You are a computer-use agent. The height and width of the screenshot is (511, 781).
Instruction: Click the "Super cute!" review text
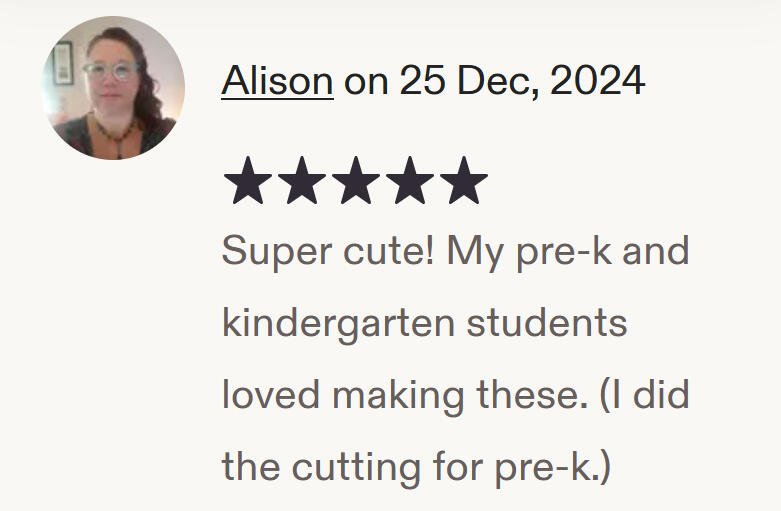pos(327,251)
